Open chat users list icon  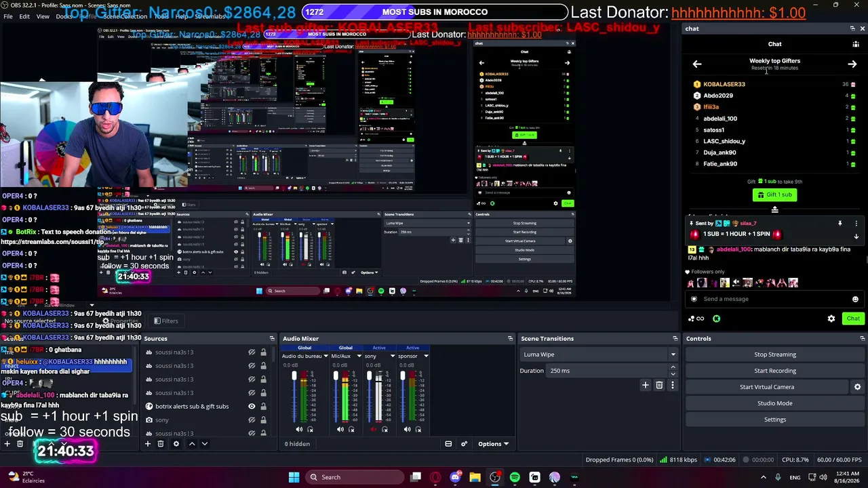pyautogui.click(x=856, y=44)
